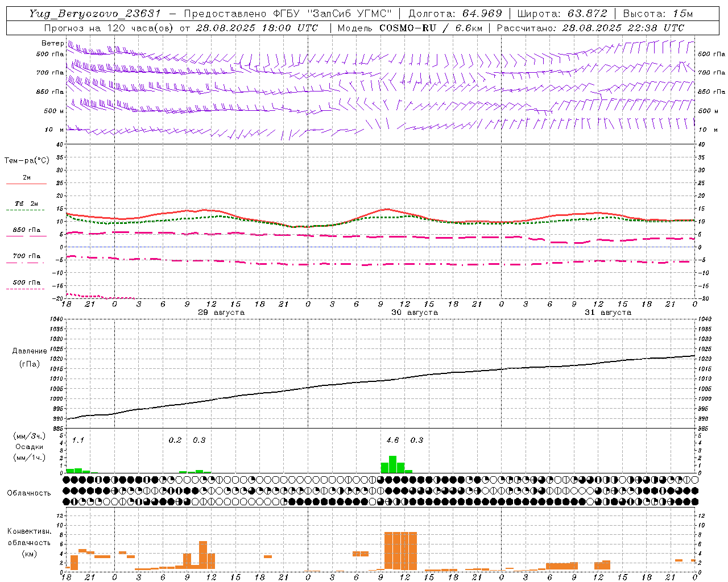This screenshot has width=728, height=582.
Task: Click the '(мм/1ч.)' precipitation unit label
Action: pos(30,458)
